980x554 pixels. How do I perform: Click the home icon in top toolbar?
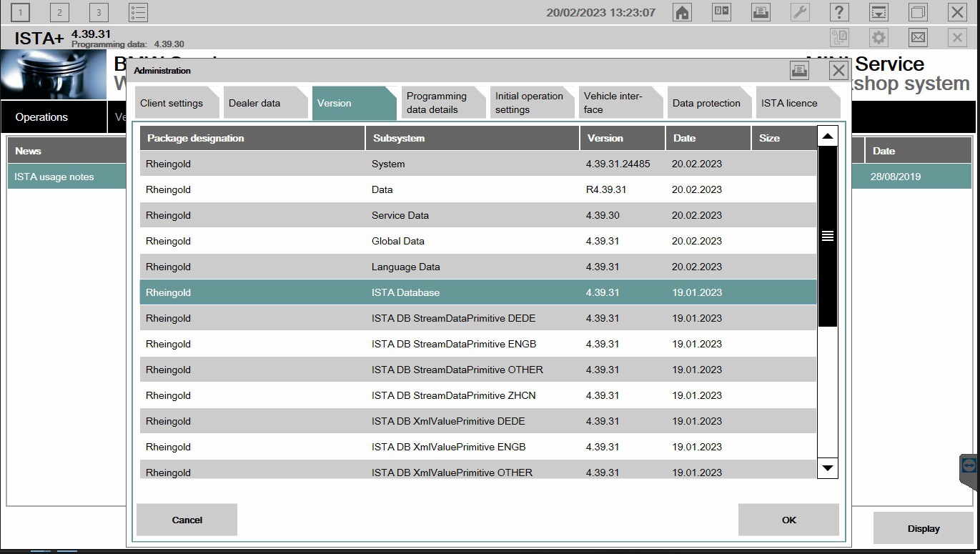(x=683, y=12)
